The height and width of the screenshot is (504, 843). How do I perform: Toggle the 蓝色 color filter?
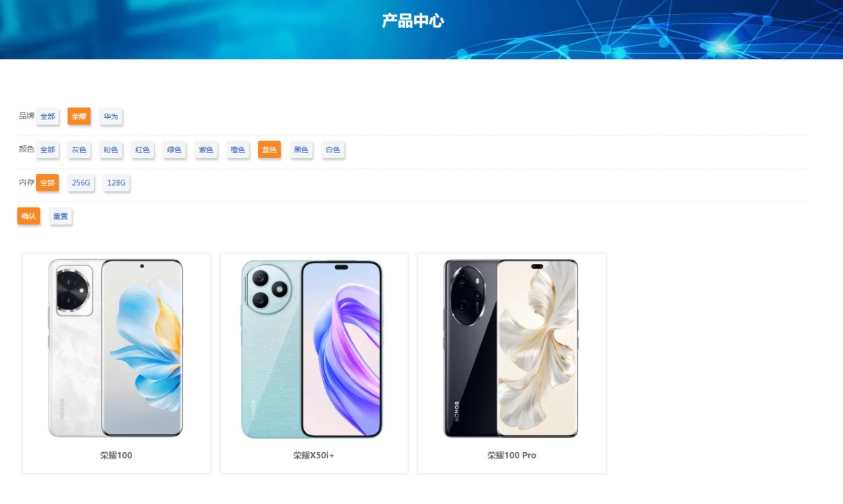click(x=269, y=150)
